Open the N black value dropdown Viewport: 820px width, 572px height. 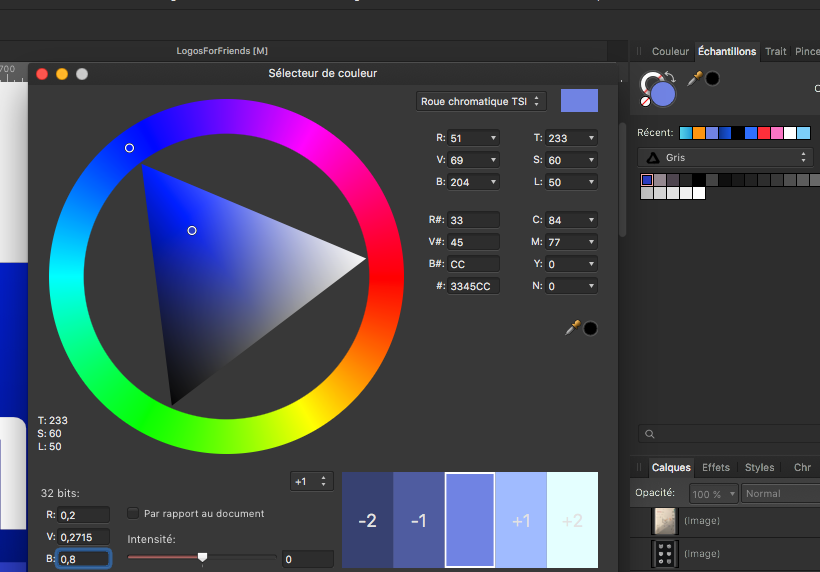(x=591, y=286)
